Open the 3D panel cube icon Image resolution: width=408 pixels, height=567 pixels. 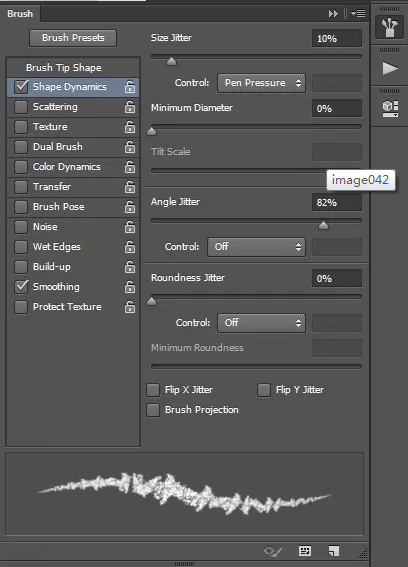pyautogui.click(x=390, y=108)
